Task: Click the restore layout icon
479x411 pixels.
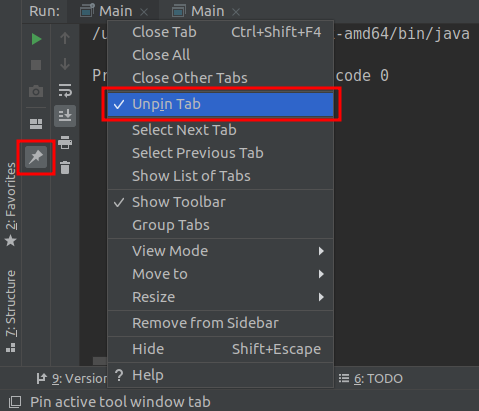Action: [x=36, y=124]
